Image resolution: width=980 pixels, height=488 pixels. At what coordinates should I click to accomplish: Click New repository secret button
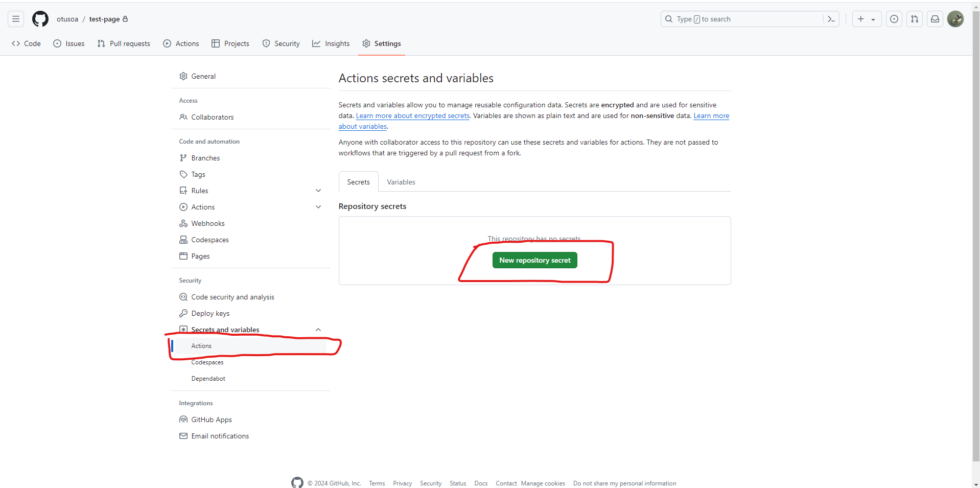(534, 260)
